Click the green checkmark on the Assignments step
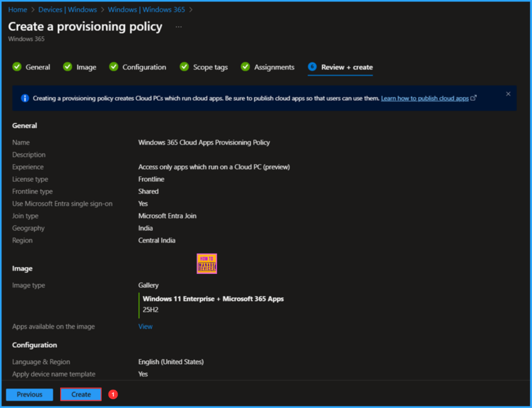This screenshot has width=532, height=408. pyautogui.click(x=245, y=67)
